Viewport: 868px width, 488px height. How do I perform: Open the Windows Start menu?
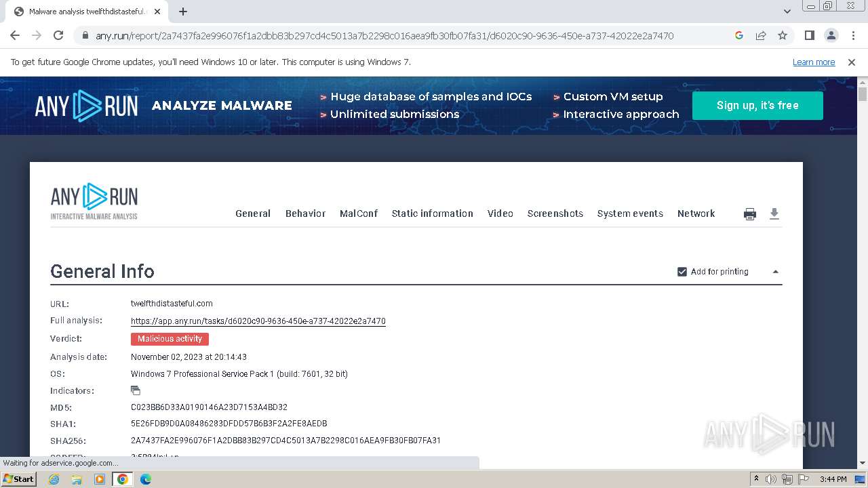(19, 479)
